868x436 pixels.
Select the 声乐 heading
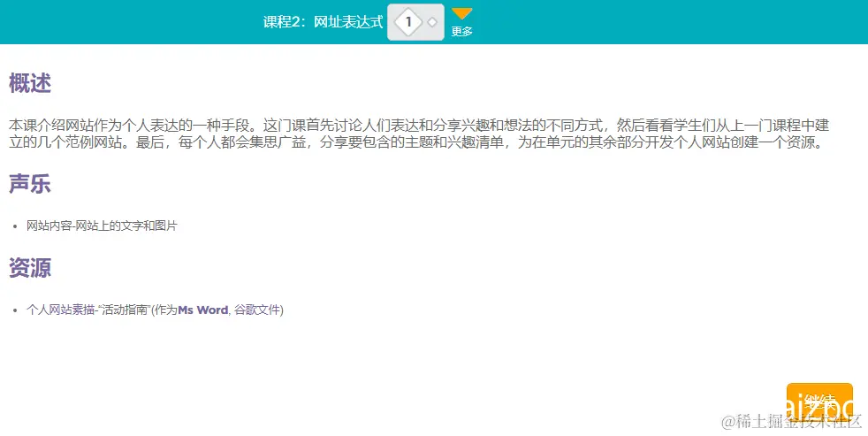[x=30, y=184]
